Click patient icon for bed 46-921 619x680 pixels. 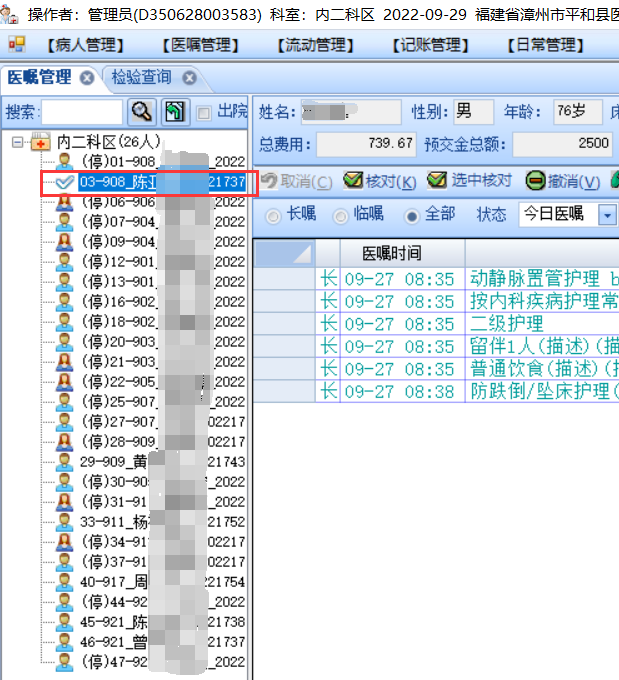[64, 642]
